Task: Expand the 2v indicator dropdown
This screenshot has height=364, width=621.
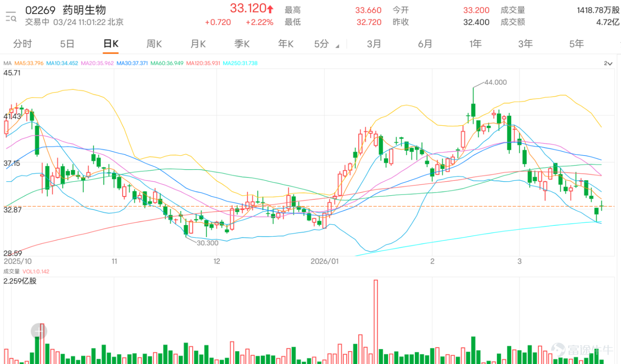Action: click(x=608, y=63)
